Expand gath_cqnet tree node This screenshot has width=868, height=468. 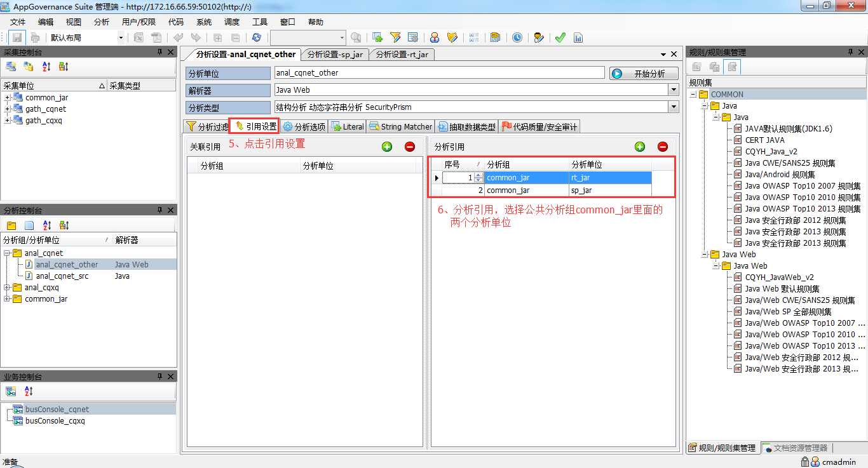coord(8,109)
